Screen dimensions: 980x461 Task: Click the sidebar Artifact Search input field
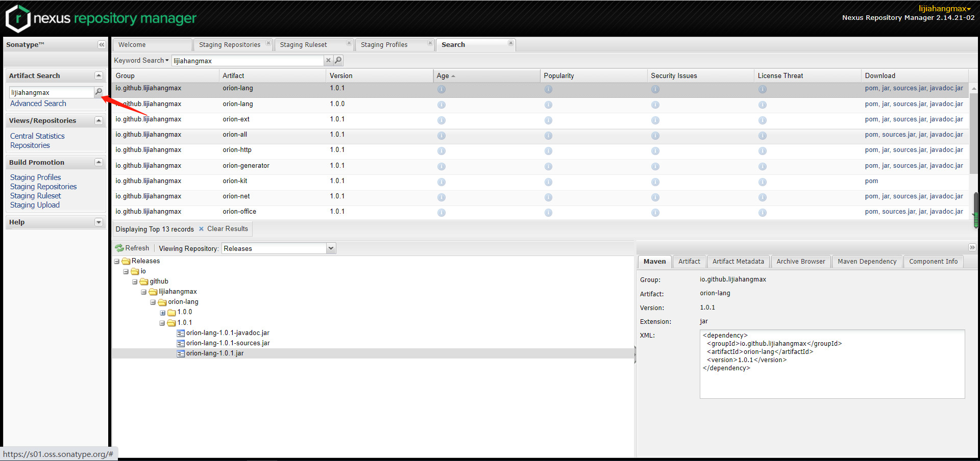(x=52, y=92)
